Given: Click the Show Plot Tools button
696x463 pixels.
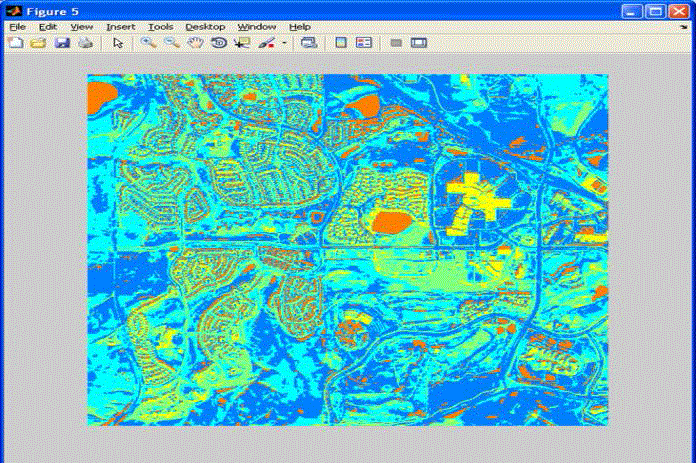Looking at the screenshot, I should (419, 43).
